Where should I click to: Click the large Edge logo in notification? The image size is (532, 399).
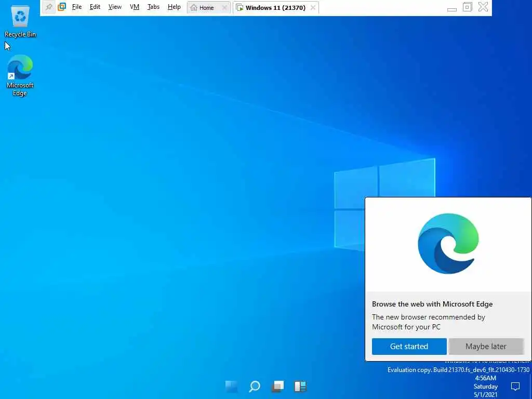point(448,244)
